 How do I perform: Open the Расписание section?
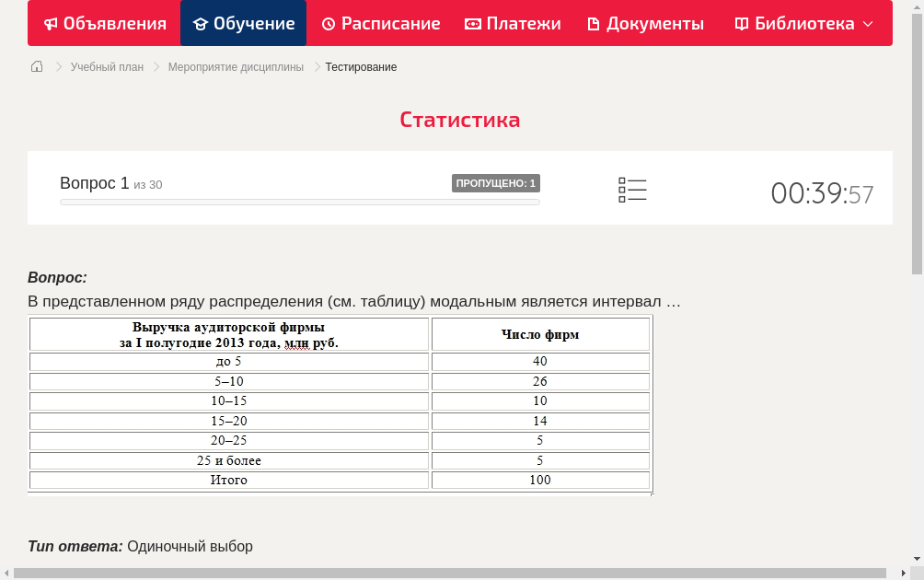click(x=380, y=23)
